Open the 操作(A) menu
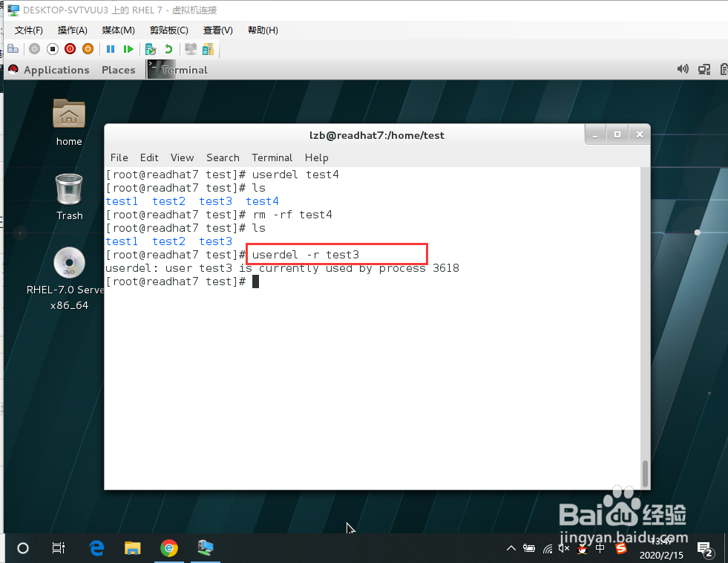Viewport: 728px width, 563px height. point(73,30)
